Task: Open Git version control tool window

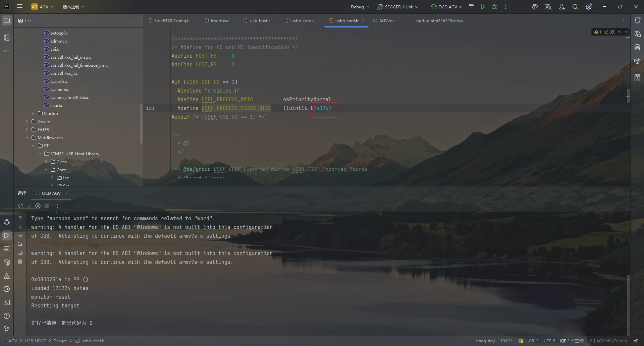Action: pos(7,329)
